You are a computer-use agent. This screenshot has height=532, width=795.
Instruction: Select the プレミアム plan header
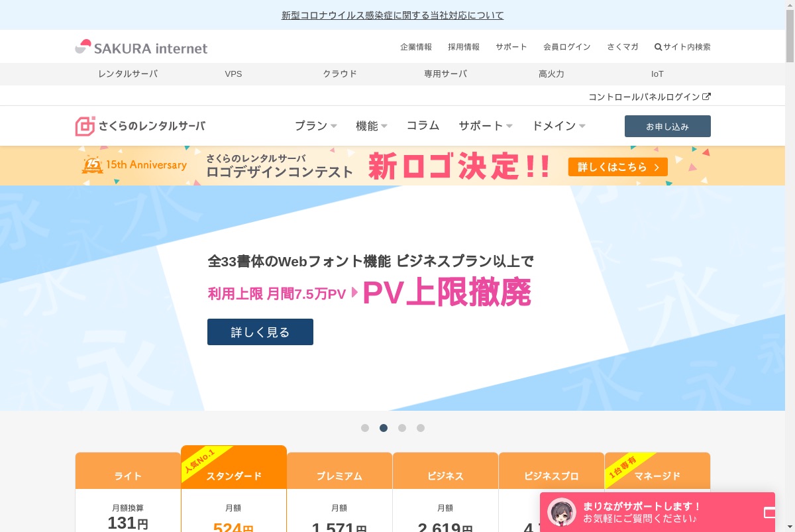pyautogui.click(x=340, y=471)
